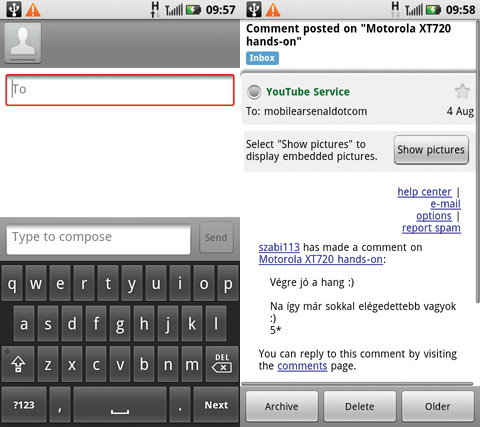Tap the q key
Screen dimensions: 480x427
pyautogui.click(x=12, y=283)
